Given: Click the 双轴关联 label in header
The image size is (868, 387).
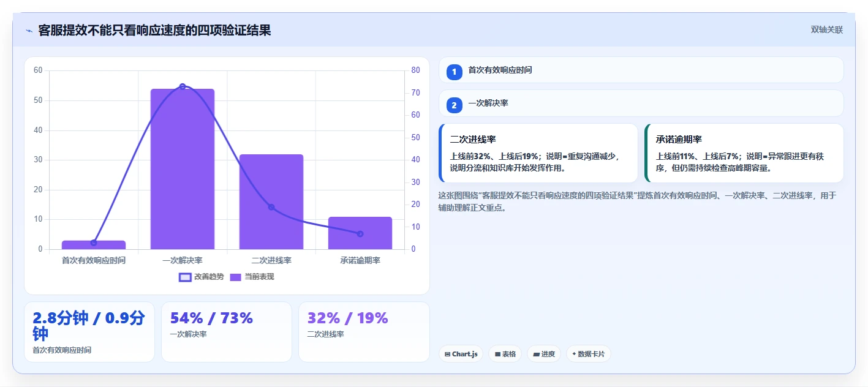Looking at the screenshot, I should click(x=827, y=30).
